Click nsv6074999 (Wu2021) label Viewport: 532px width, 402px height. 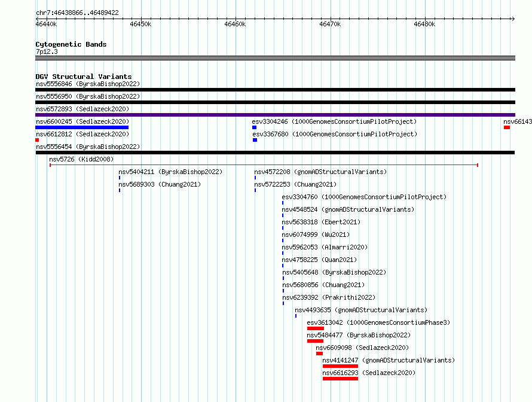tap(316, 234)
